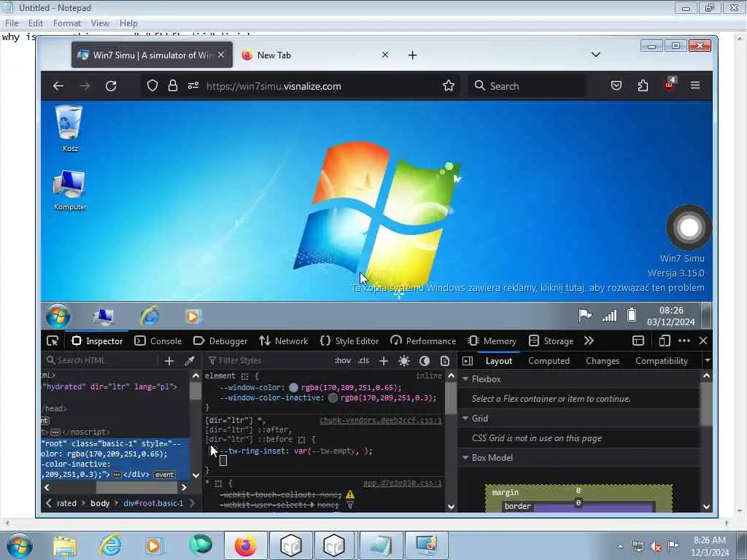
Task: Toggle dark color scheme simulation icon
Action: click(425, 361)
